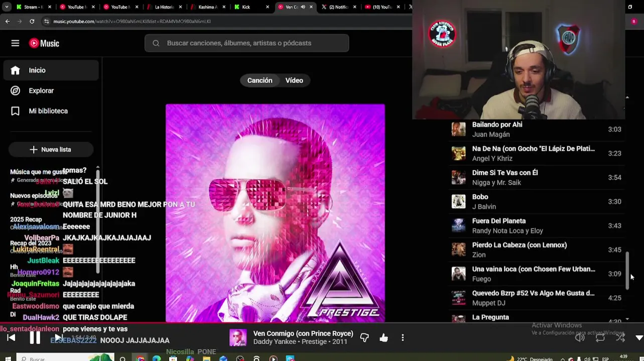Open the taskbar weather widget
Viewport: 644px width, 361px height.
tap(530, 358)
